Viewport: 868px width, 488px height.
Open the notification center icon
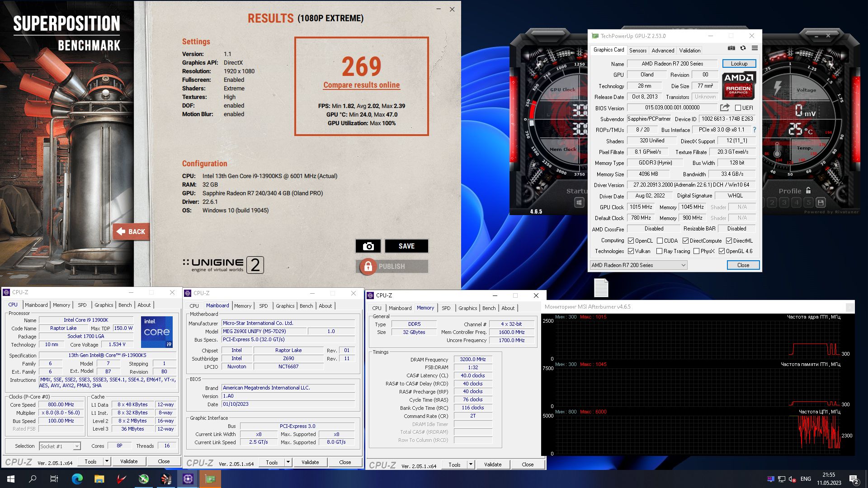[854, 479]
